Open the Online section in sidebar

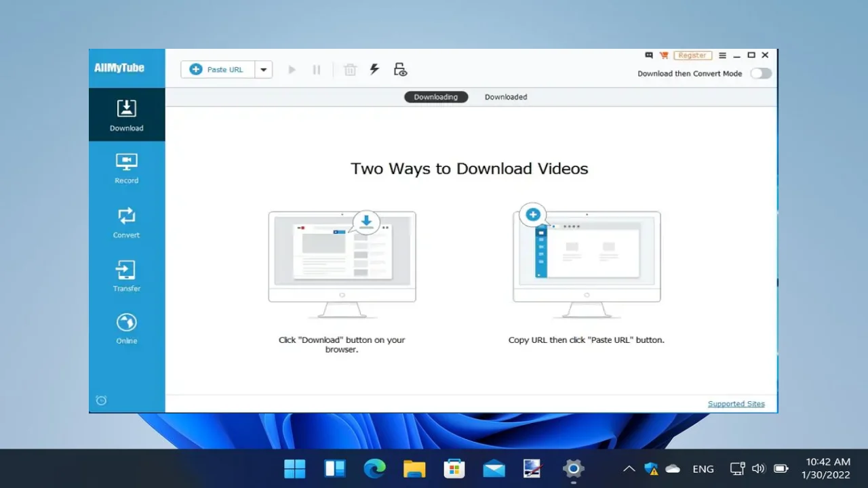click(127, 329)
